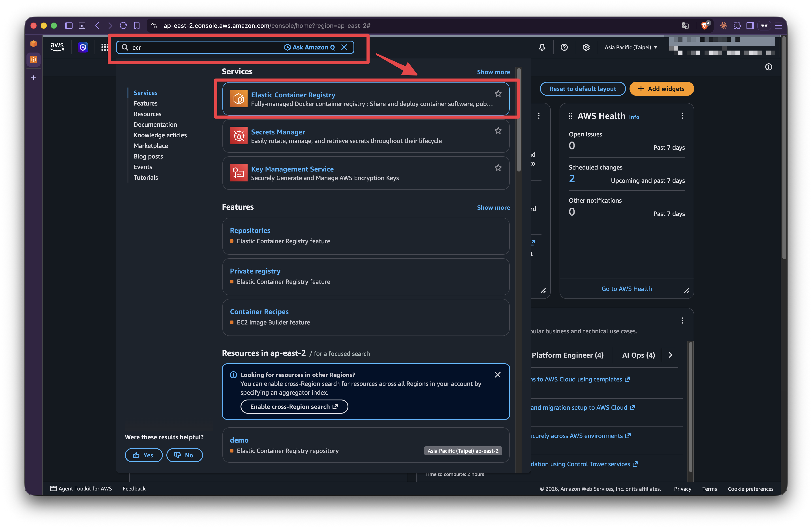Favorite Key Management Service with the star
The image size is (812, 528).
click(x=498, y=168)
